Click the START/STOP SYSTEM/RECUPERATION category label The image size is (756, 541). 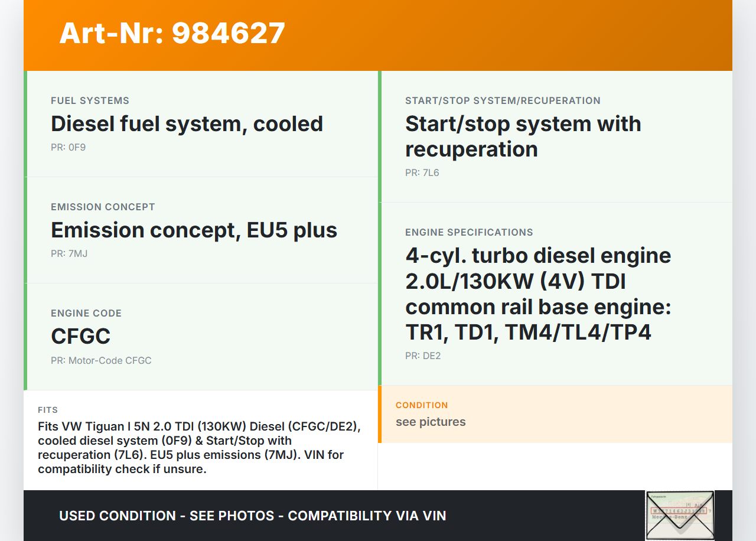[503, 101]
